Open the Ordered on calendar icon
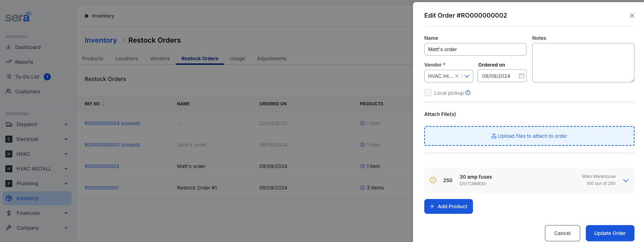The image size is (644, 242). click(521, 76)
